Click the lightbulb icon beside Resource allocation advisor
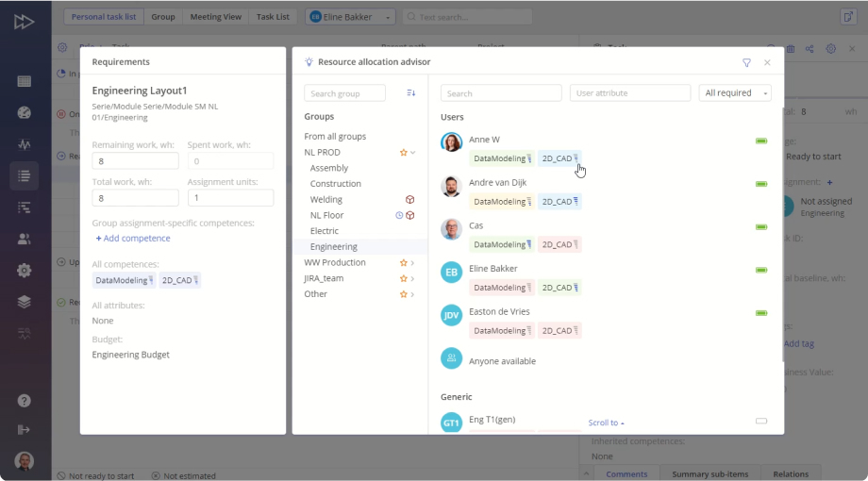868x481 pixels. [x=309, y=62]
